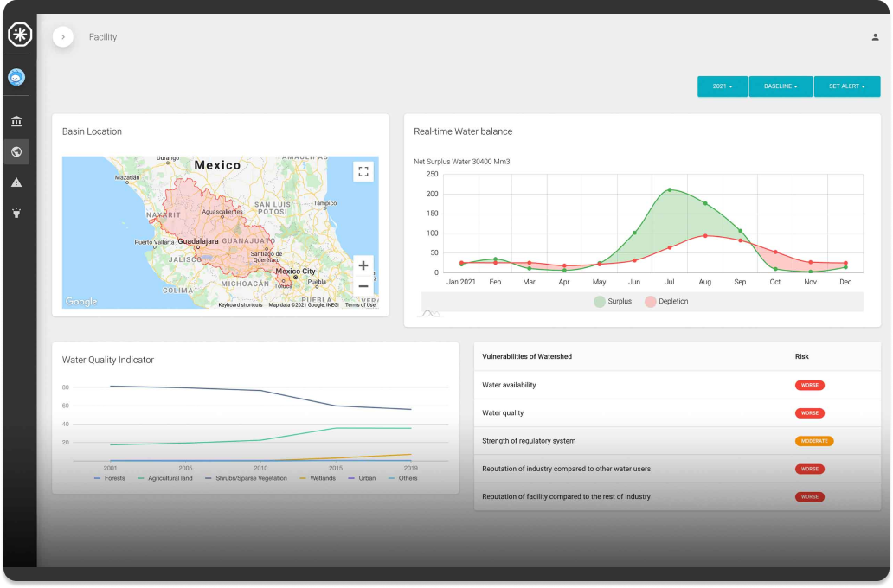Open the institution building sidebar icon

click(16, 121)
